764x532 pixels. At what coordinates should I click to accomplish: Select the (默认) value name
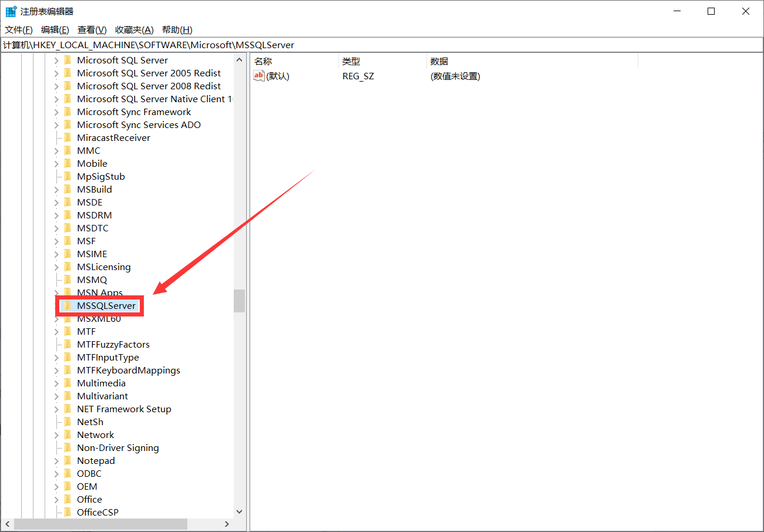278,76
